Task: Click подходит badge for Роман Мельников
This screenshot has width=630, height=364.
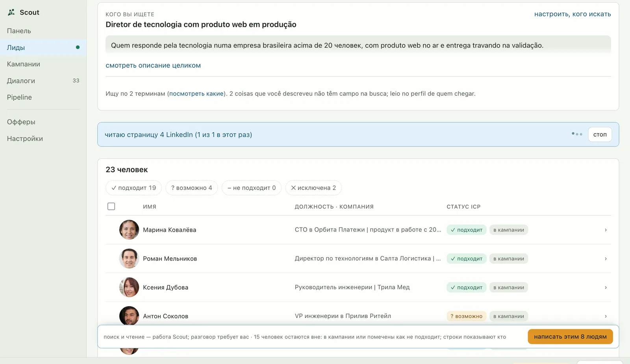Action: [x=467, y=259]
